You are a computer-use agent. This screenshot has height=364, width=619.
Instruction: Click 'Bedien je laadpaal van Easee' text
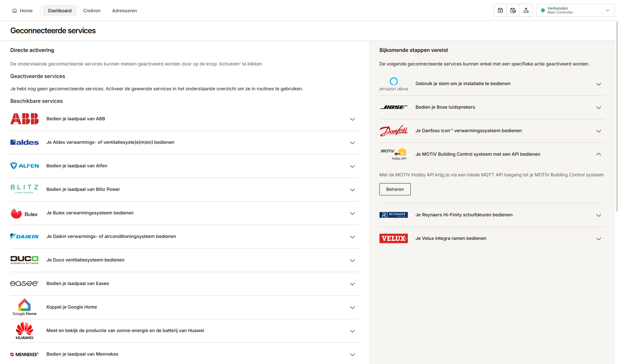tap(78, 283)
